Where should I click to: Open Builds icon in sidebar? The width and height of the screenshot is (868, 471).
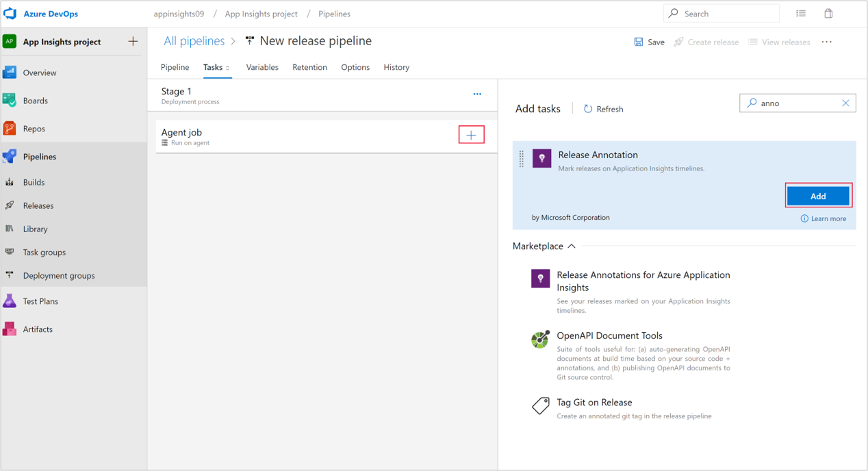coord(10,182)
